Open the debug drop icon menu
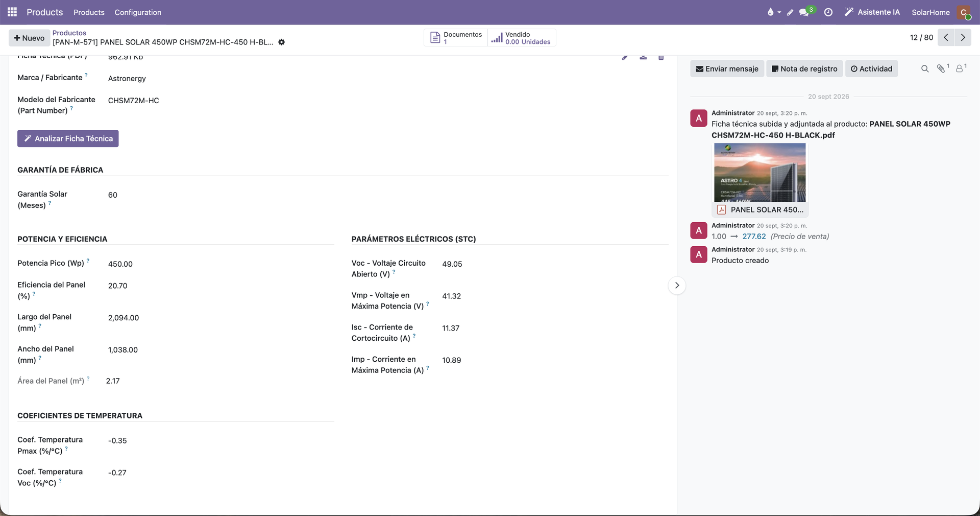Screen dimensions: 980x516 click(773, 12)
